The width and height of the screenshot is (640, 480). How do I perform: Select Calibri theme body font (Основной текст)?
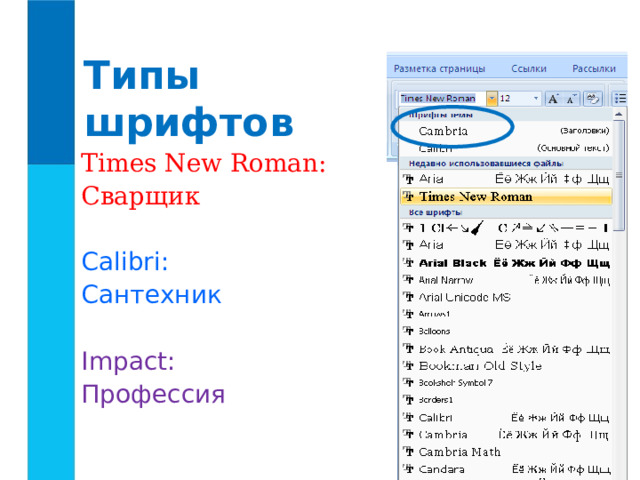[x=505, y=148]
